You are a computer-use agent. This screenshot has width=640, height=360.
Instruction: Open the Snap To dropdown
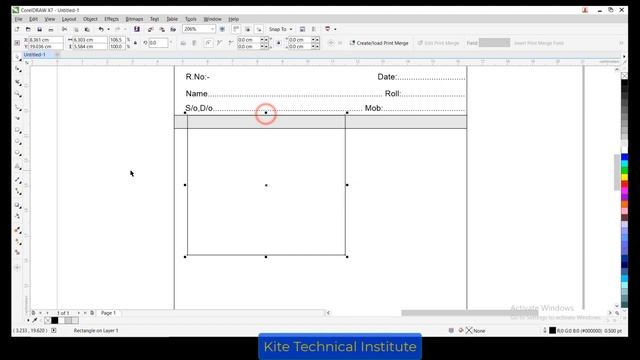(280, 29)
